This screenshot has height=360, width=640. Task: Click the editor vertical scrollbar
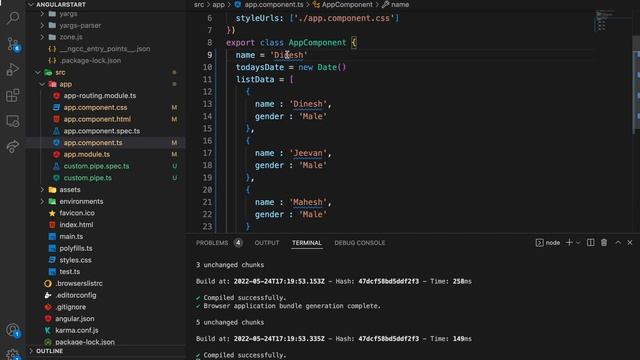tap(636, 85)
